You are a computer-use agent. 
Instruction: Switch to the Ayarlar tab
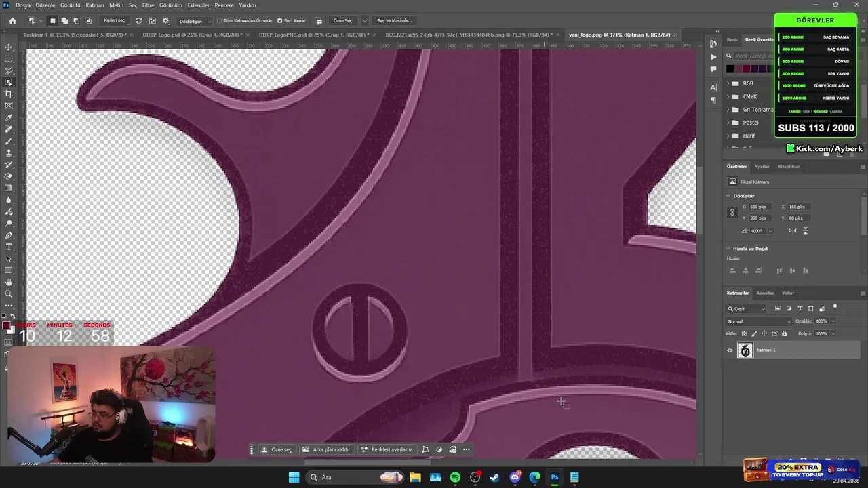[762, 166]
